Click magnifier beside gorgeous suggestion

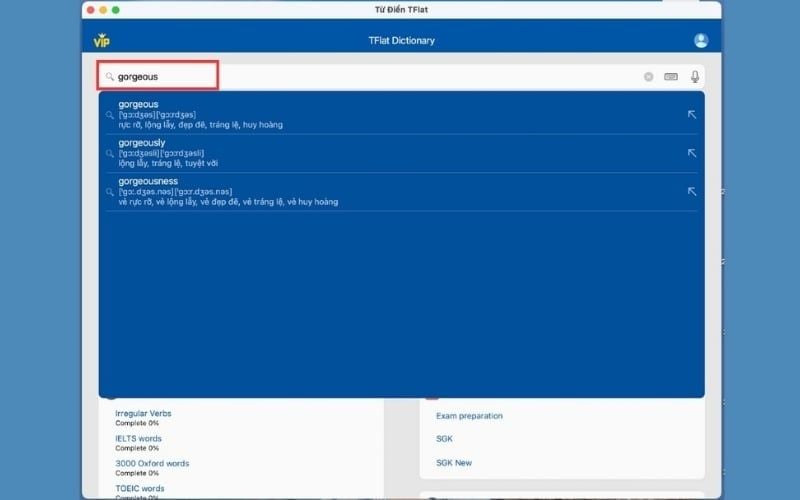(110, 115)
